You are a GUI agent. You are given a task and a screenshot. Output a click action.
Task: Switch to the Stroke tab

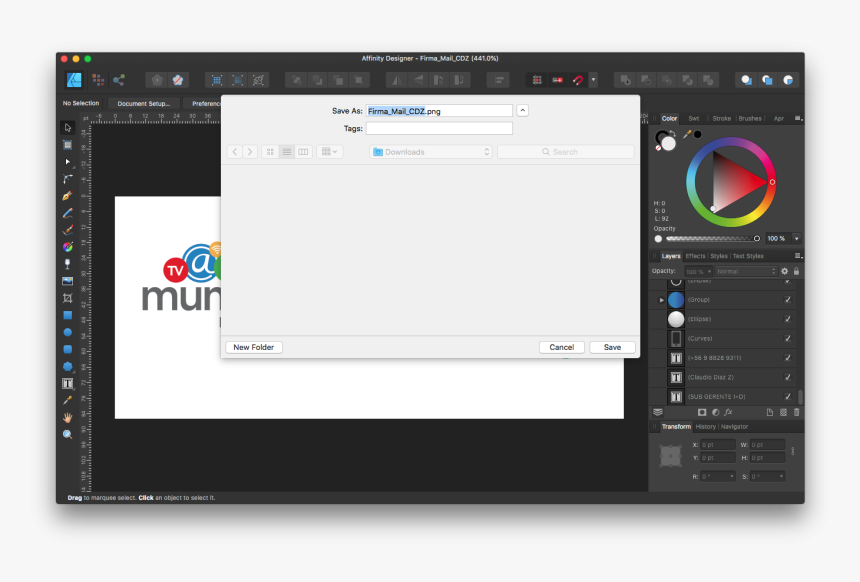point(721,118)
